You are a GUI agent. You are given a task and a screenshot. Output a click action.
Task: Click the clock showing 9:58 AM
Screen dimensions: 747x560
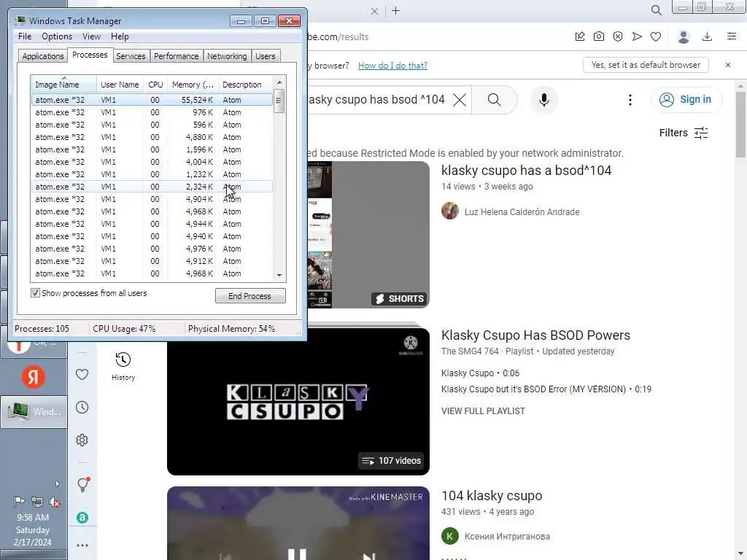click(x=33, y=517)
